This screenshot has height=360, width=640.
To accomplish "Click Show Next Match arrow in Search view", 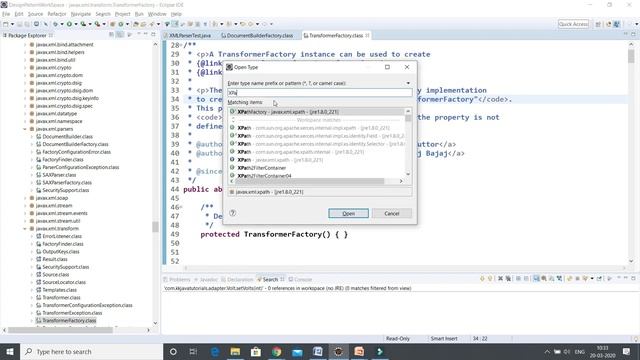I will (482, 279).
